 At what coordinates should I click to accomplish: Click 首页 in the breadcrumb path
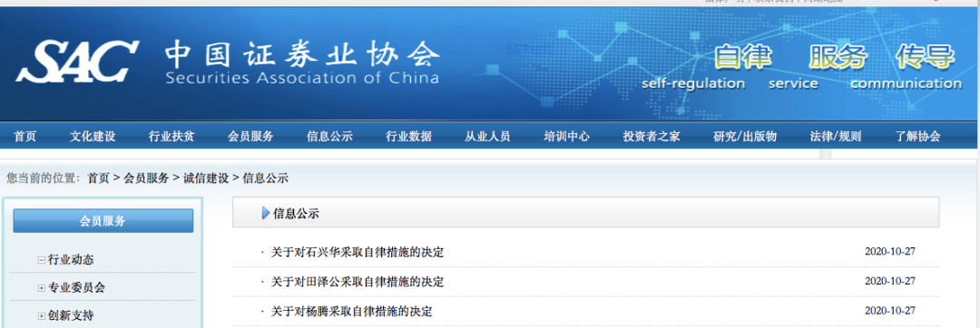[98, 178]
